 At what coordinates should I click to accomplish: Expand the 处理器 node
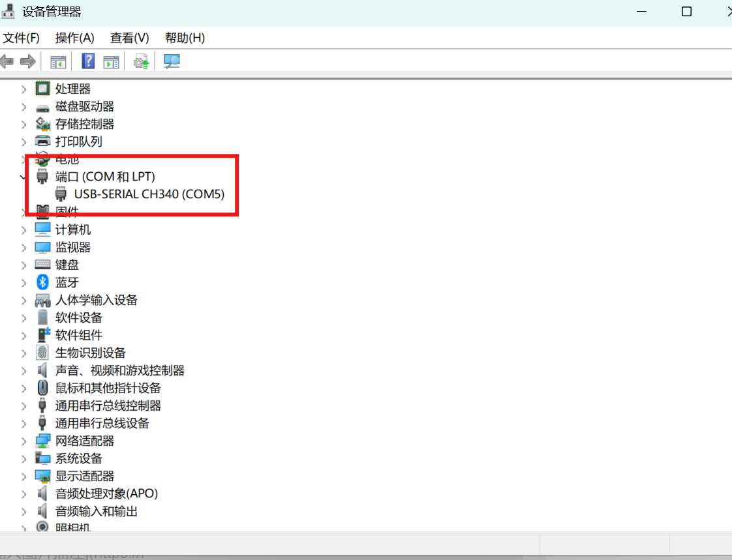[x=23, y=89]
